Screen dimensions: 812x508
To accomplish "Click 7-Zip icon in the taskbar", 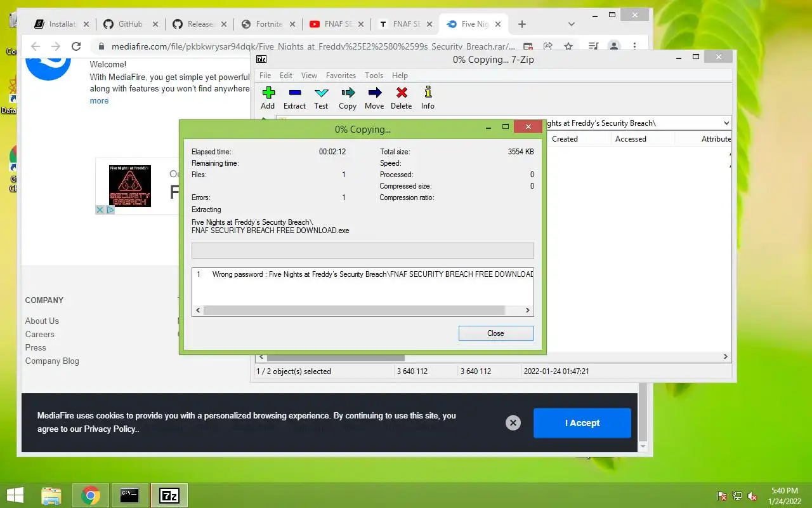I will coord(169,495).
